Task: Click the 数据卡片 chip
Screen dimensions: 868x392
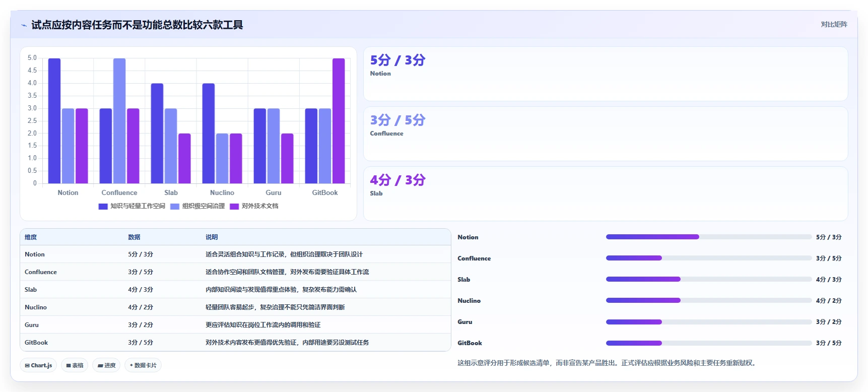Action: pos(143,365)
